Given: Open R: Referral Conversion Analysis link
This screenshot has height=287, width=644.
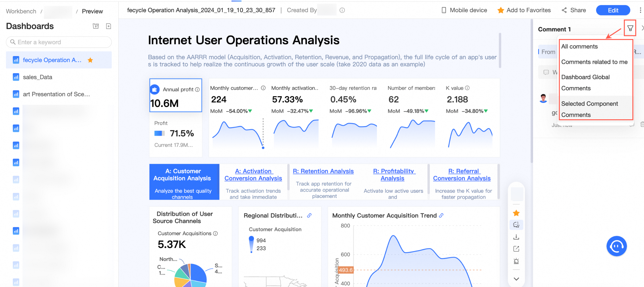Looking at the screenshot, I should click(462, 175).
